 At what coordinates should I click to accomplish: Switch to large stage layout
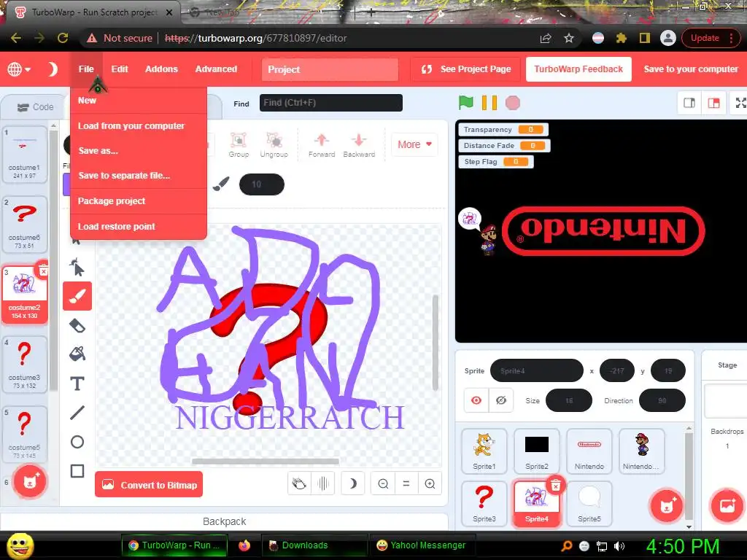point(713,103)
